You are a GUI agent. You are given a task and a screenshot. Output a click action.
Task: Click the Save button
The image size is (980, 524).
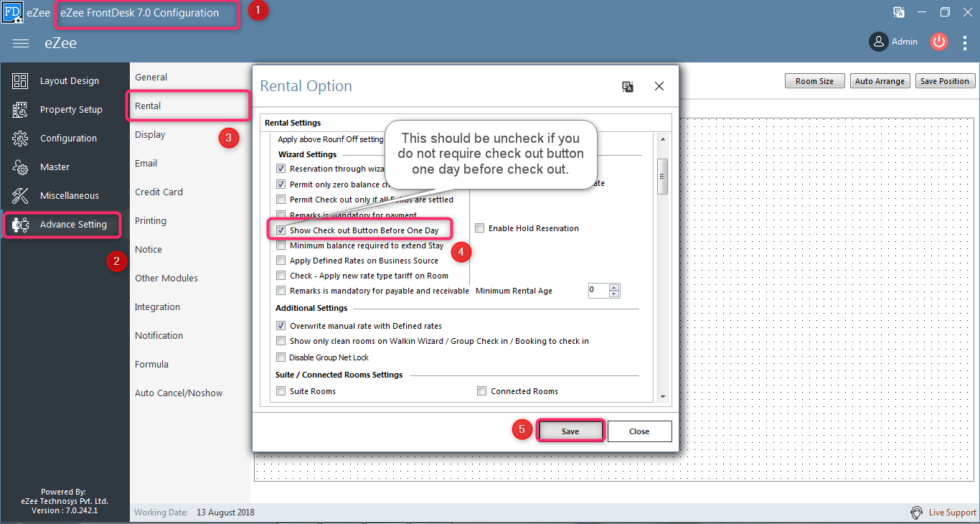[x=570, y=431]
